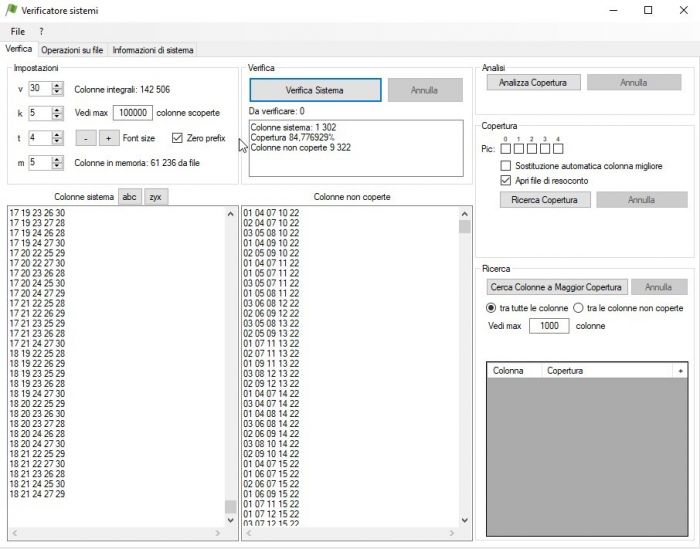Click right arrow of Colonne non coperte horizontal scrollbar

(452, 533)
